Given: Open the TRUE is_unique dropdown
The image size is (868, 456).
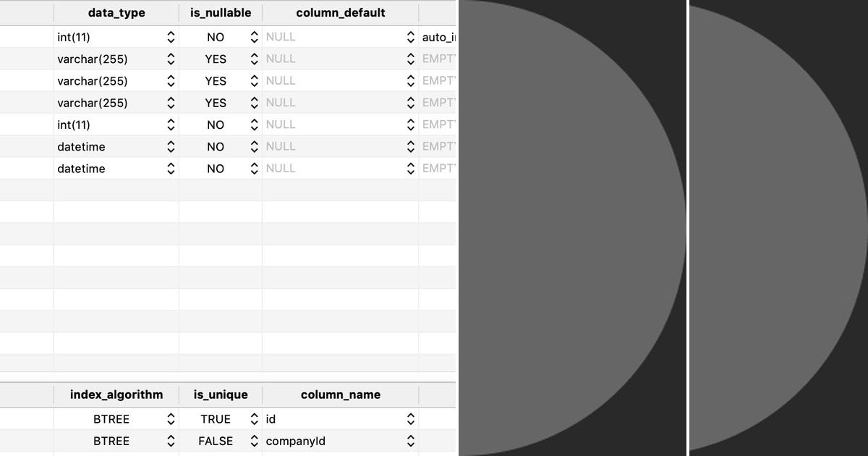Looking at the screenshot, I should click(x=254, y=419).
